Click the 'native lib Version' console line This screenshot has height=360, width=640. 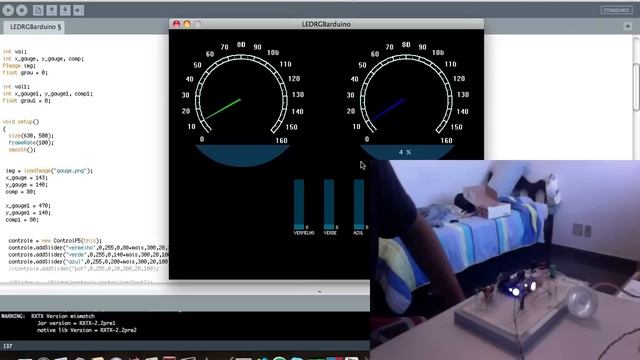87,330
